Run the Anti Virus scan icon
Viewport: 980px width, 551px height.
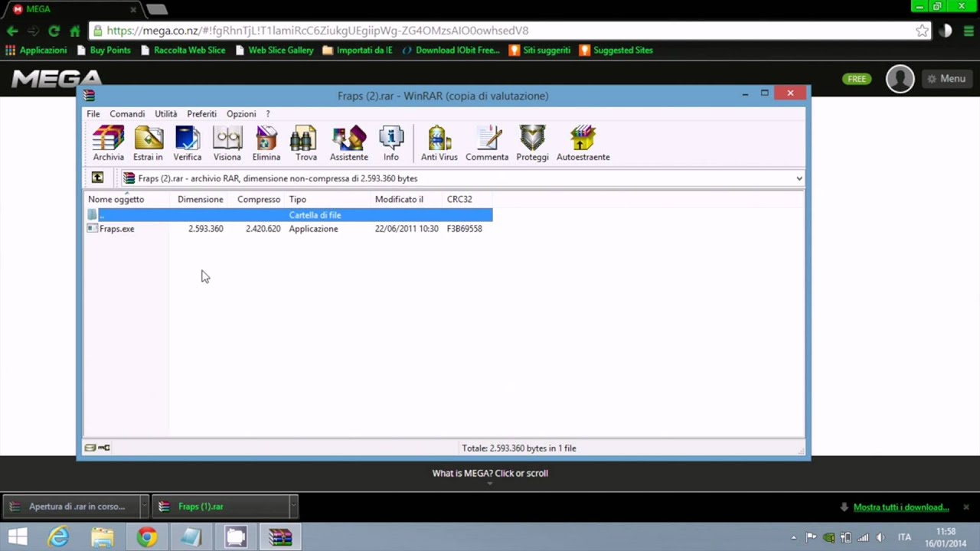[439, 144]
